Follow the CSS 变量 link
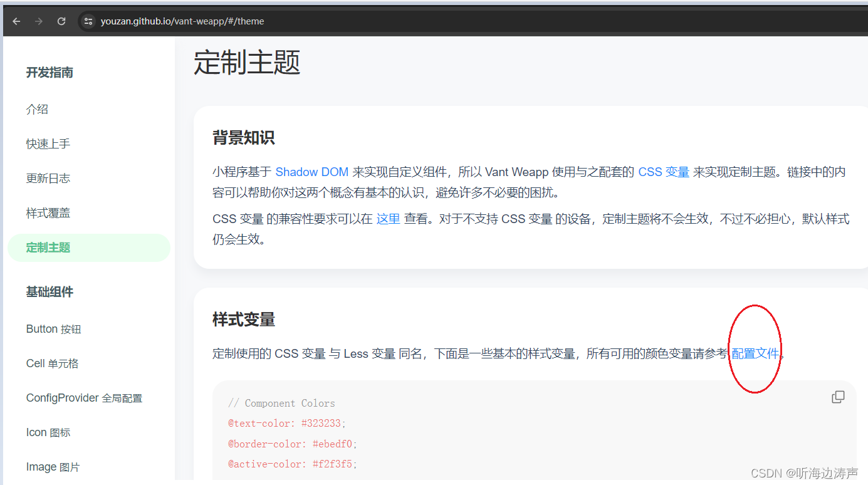 664,172
